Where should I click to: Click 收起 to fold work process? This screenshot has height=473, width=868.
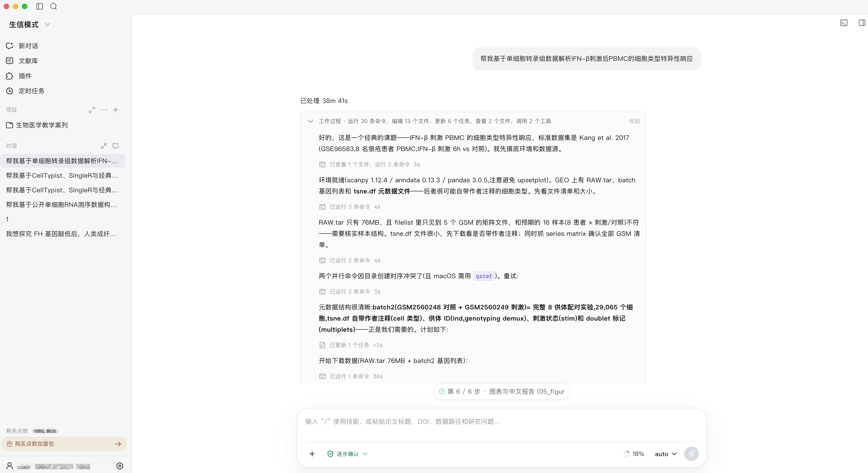coord(634,121)
